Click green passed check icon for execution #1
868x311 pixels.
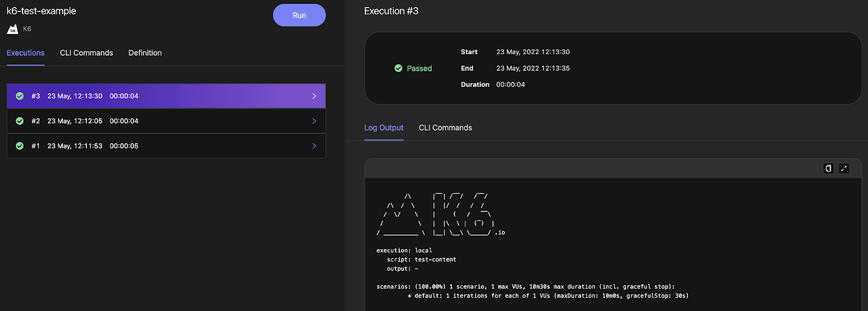click(x=20, y=146)
